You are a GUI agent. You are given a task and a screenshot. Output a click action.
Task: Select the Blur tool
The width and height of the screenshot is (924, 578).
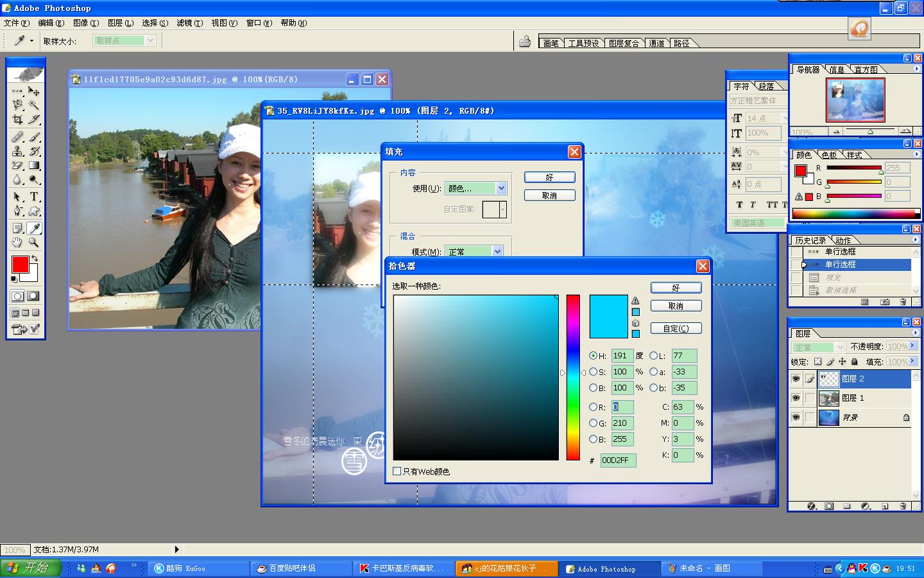point(17,179)
